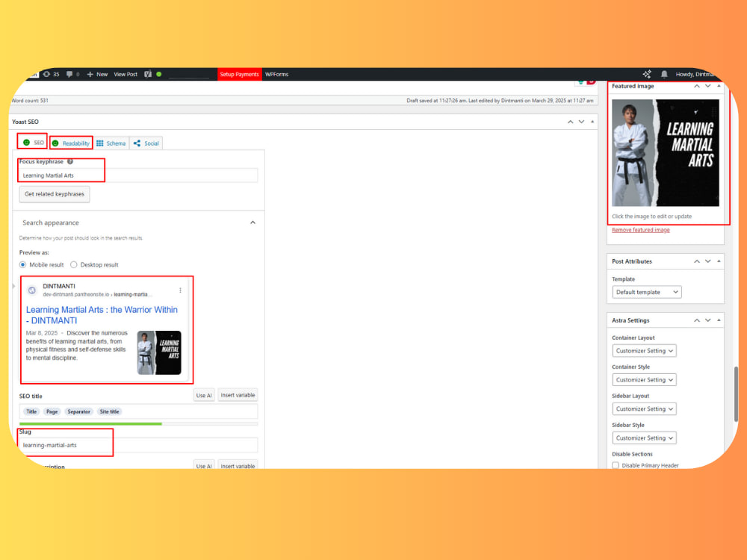Click Remove featured image link
The width and height of the screenshot is (747, 560).
click(x=640, y=230)
